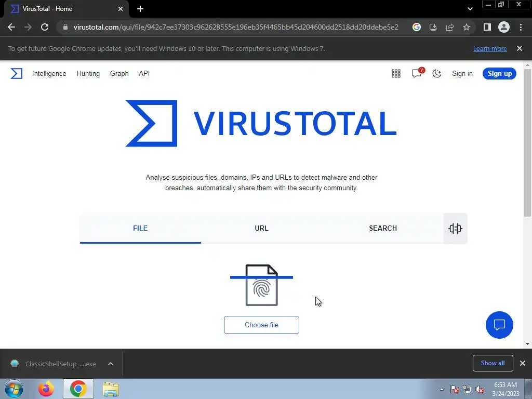Reload the page with the refresh icon
532x399 pixels.
click(x=45, y=27)
